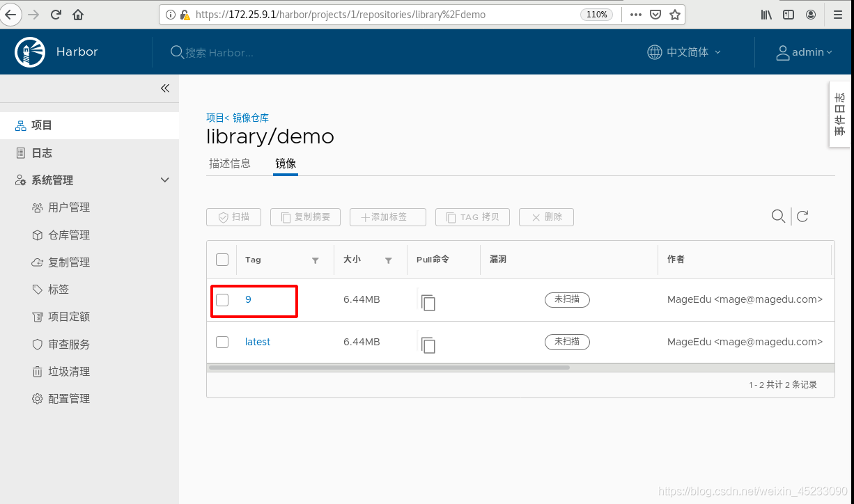Reload the page with the browser refresh icon
The image size is (854, 504).
pyautogui.click(x=56, y=14)
